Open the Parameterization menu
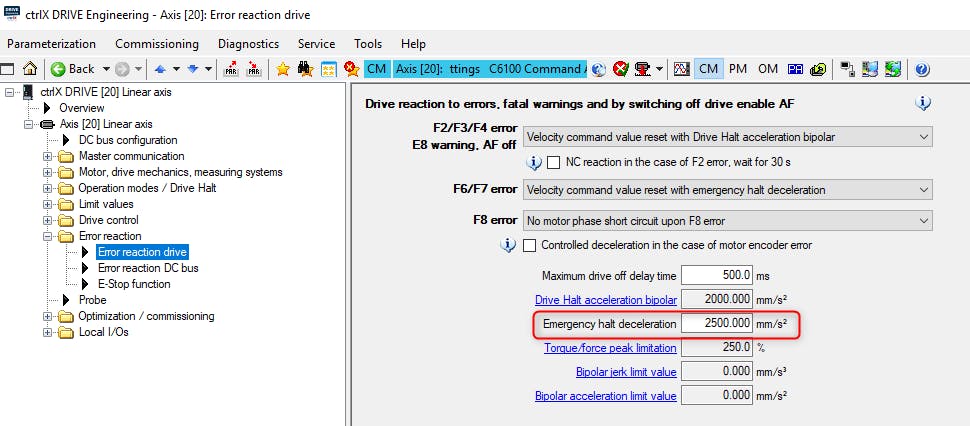This screenshot has height=426, width=970. (x=51, y=44)
